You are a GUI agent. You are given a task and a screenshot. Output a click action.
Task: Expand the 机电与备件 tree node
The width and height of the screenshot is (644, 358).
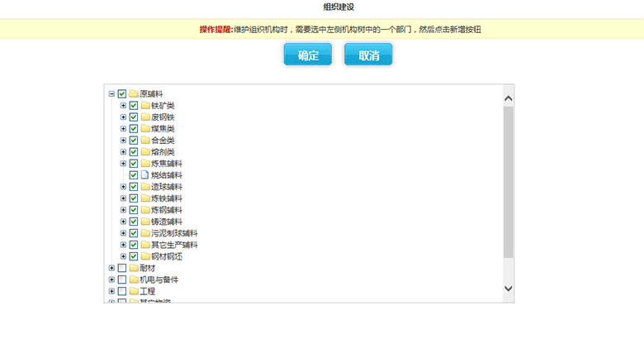coord(111,279)
